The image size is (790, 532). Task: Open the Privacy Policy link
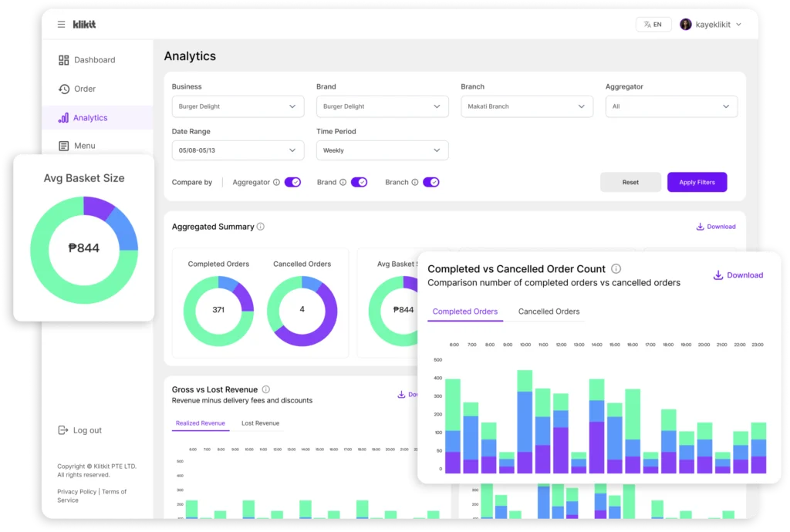pyautogui.click(x=76, y=492)
